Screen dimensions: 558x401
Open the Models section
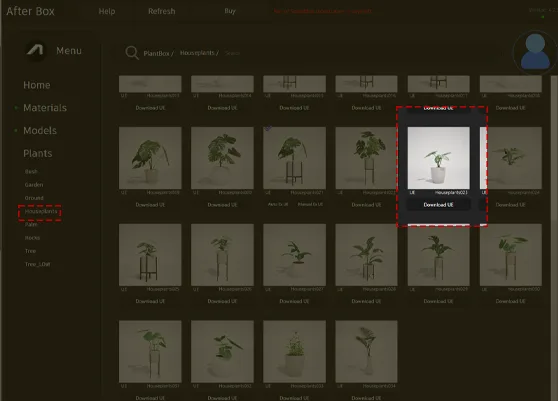(x=40, y=131)
